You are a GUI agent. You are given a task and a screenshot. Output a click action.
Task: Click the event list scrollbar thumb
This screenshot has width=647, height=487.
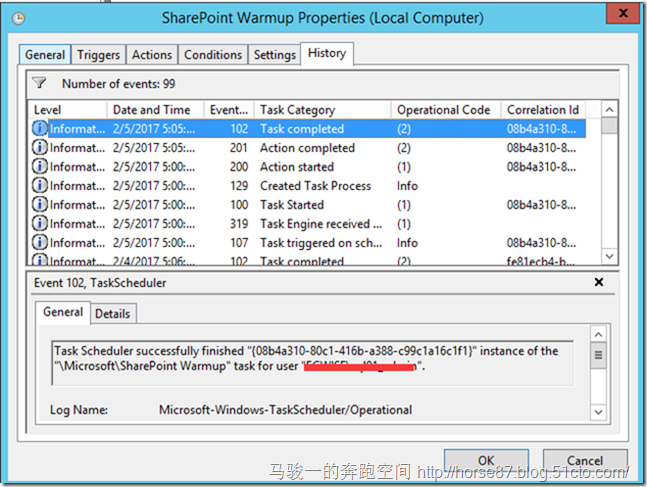(x=609, y=126)
